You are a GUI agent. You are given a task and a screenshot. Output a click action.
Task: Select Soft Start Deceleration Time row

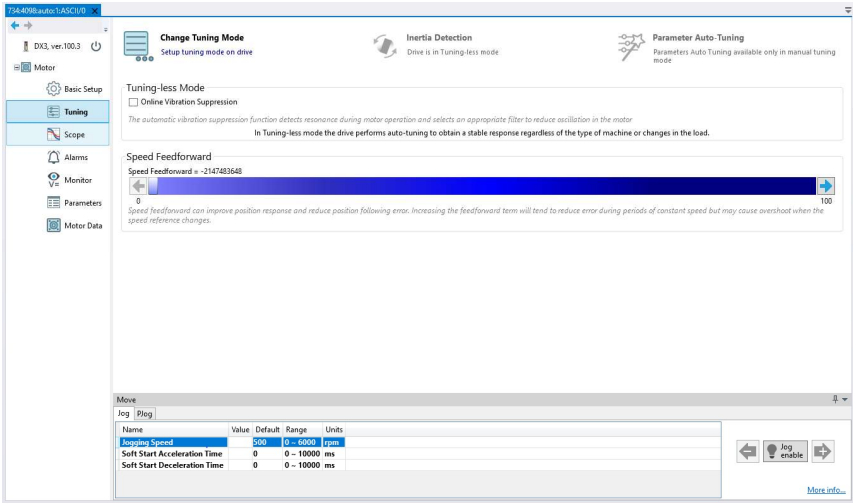(x=232, y=465)
